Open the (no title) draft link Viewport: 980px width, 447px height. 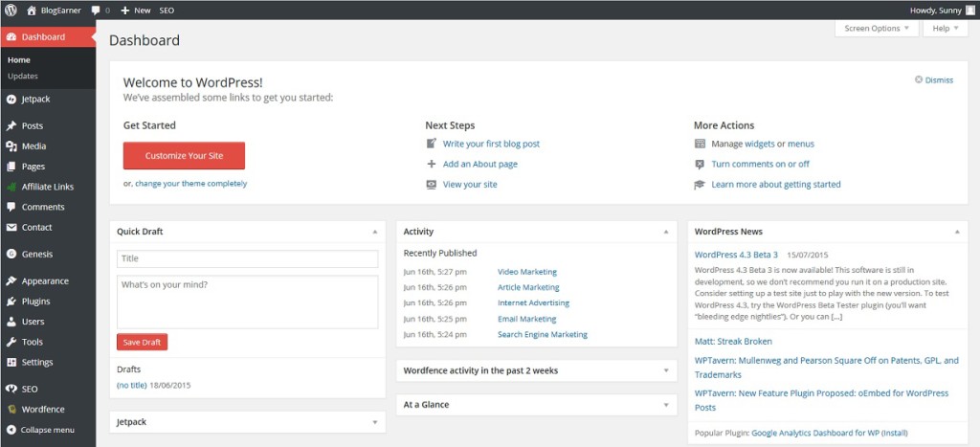click(x=131, y=385)
